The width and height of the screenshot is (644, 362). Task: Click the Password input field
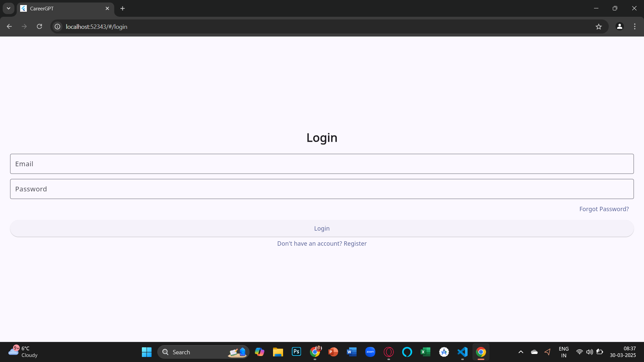click(x=322, y=189)
